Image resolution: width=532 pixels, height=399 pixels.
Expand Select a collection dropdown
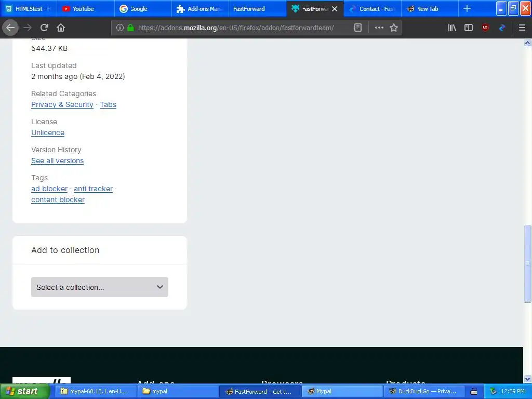100,287
